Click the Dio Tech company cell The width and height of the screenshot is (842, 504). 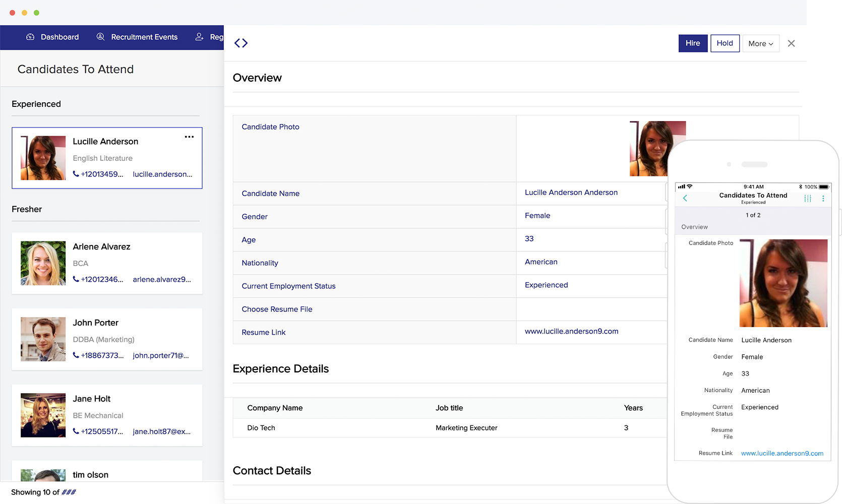(x=261, y=427)
